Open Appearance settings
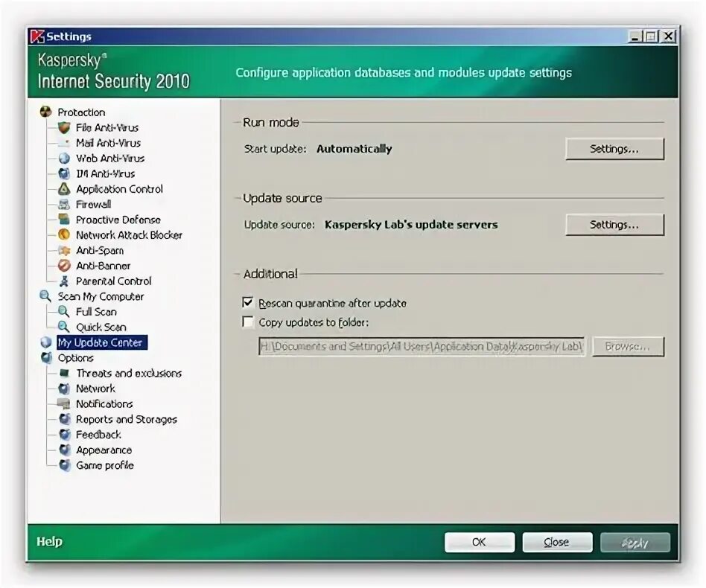The height and width of the screenshot is (588, 706). tap(104, 450)
